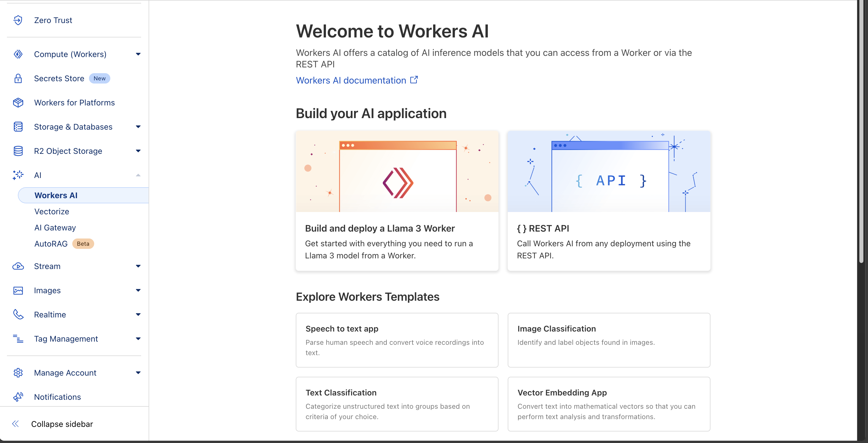This screenshot has width=868, height=443.
Task: Click the Tag Management list icon
Action: pos(18,339)
